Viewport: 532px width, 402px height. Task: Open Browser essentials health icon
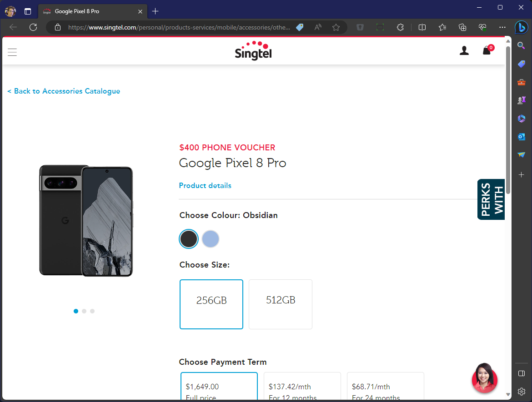[x=482, y=27]
